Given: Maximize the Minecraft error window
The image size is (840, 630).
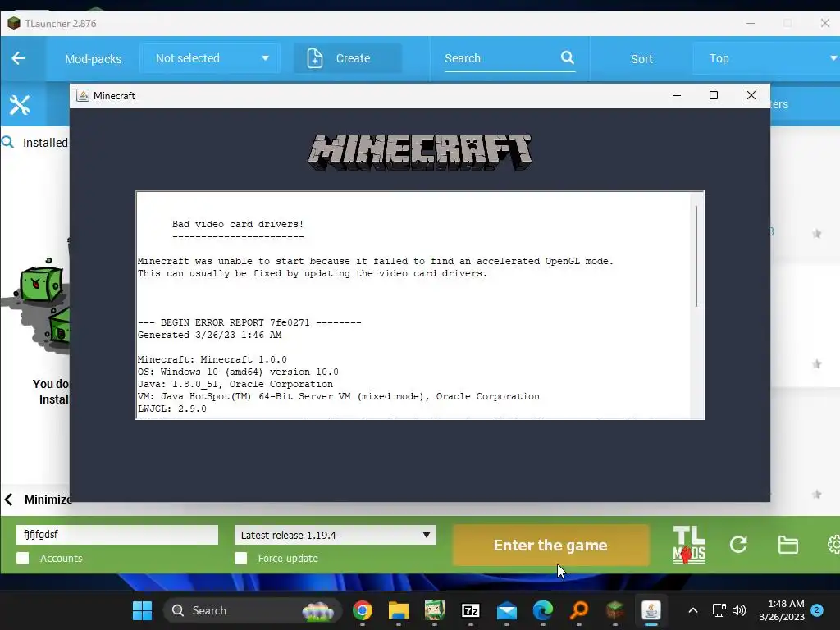Looking at the screenshot, I should 714,95.
